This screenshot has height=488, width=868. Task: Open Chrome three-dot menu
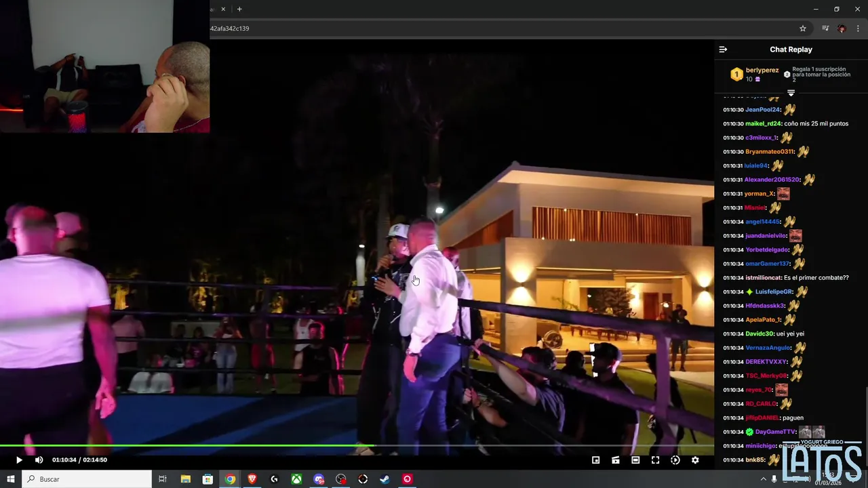click(858, 28)
